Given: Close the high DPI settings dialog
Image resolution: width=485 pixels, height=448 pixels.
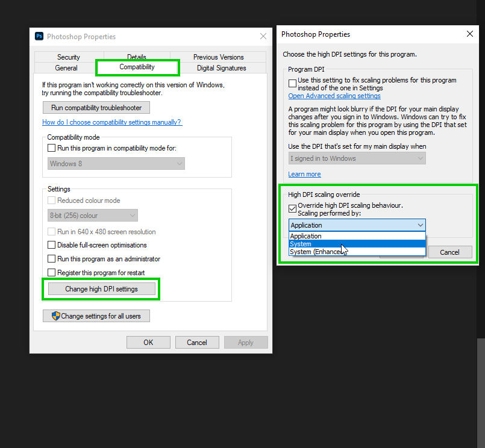Looking at the screenshot, I should pyautogui.click(x=469, y=34).
